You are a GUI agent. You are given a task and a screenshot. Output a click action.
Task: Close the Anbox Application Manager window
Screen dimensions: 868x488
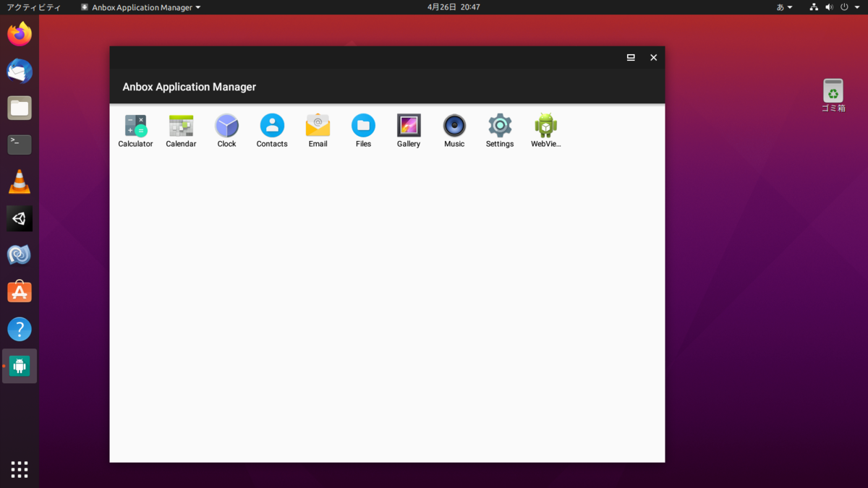(653, 57)
